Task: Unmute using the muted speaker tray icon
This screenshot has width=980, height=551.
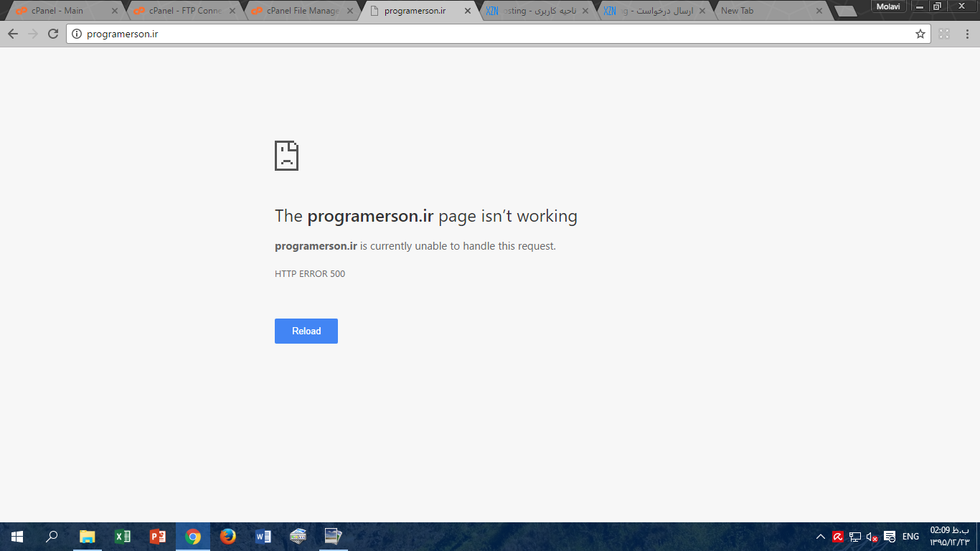Action: (872, 537)
